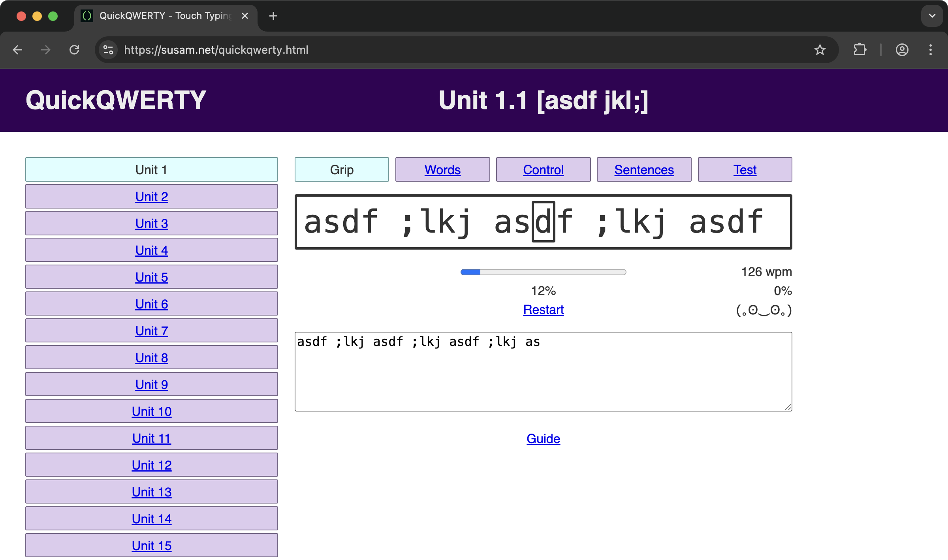The image size is (948, 560).
Task: Open Unit 8 lesson
Action: (152, 358)
